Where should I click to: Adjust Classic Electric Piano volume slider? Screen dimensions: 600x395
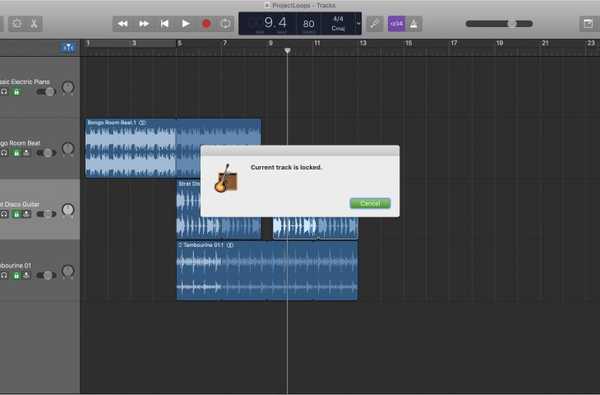pos(46,92)
